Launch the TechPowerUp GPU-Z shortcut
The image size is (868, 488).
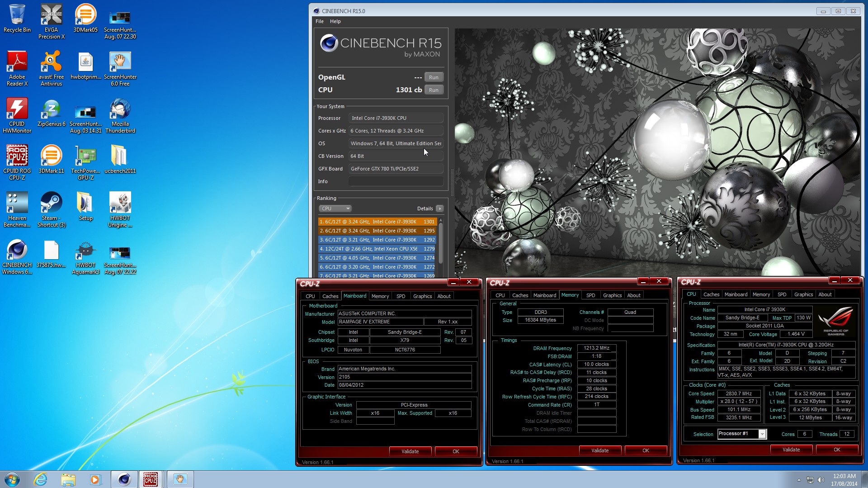pyautogui.click(x=85, y=162)
